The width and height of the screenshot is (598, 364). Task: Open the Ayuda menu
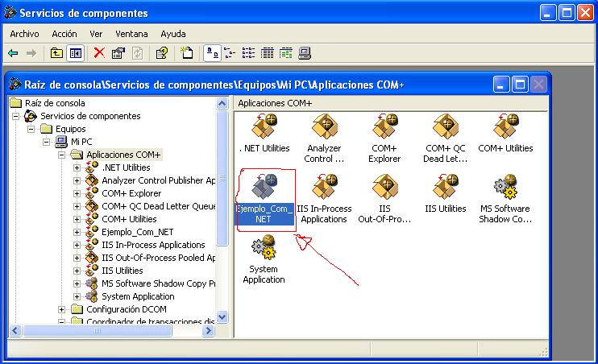click(x=173, y=34)
